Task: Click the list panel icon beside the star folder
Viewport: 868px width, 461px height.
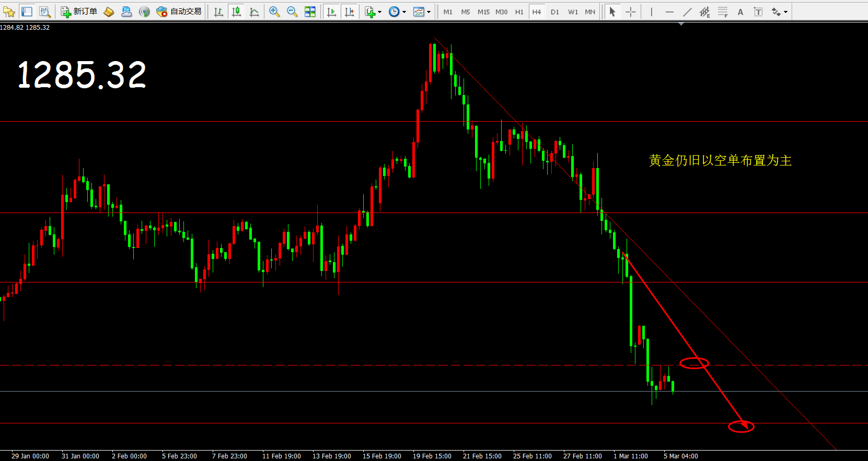Action: pos(27,11)
